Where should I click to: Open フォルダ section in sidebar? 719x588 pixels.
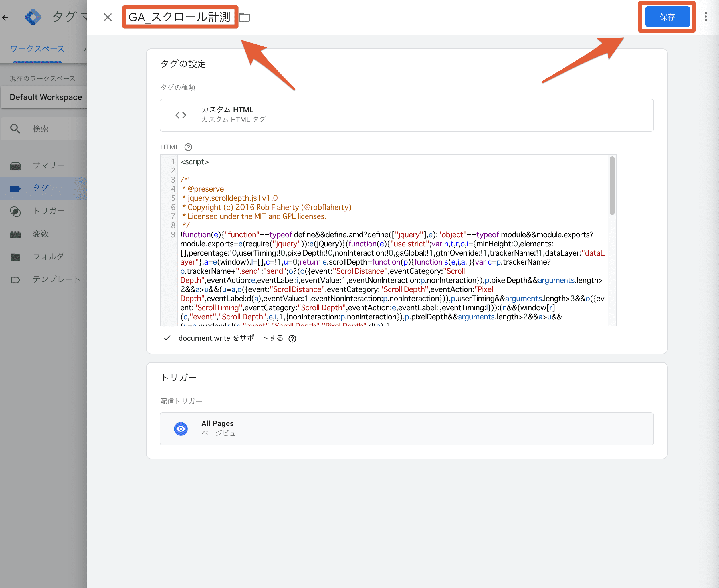[49, 257]
